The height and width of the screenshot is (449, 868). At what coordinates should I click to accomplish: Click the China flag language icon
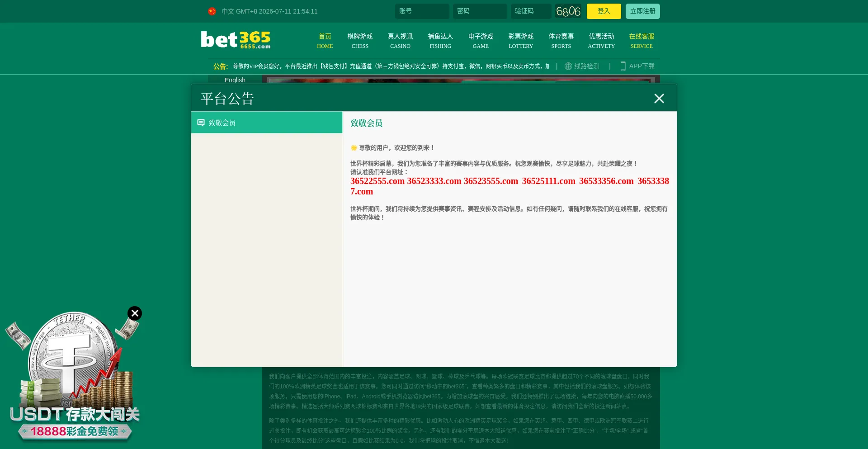click(x=212, y=11)
